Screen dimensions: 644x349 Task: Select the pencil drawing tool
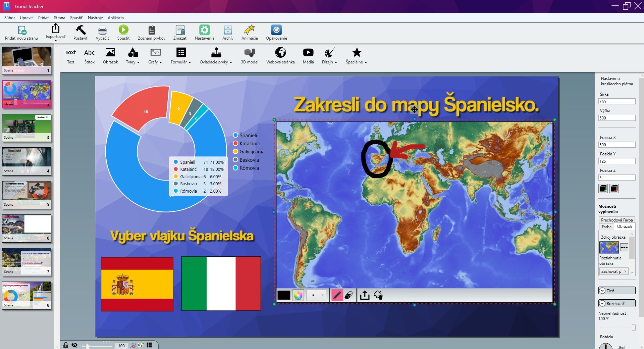pos(337,295)
